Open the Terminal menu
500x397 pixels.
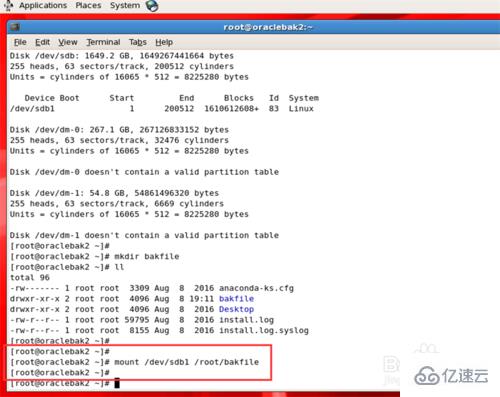(x=103, y=42)
